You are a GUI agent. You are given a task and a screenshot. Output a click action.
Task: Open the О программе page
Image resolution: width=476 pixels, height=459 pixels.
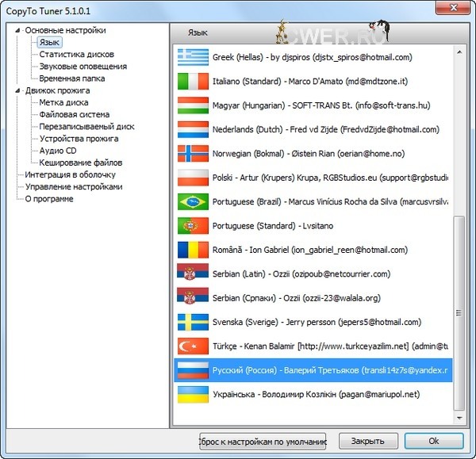(49, 199)
